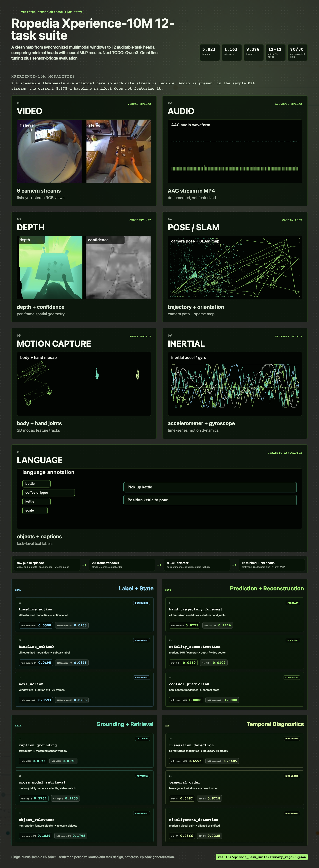
Task: Select the "bottle" object tag
Action: pos(36,484)
